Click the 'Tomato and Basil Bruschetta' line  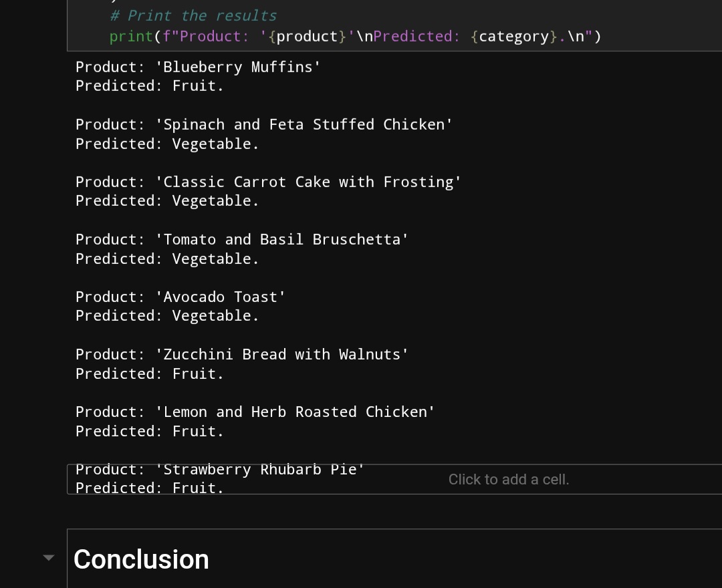(241, 239)
